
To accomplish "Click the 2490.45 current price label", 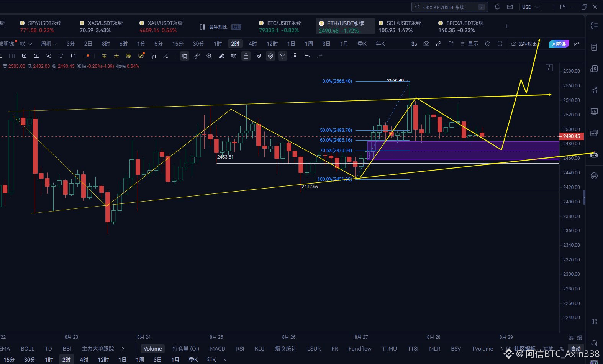I will click(571, 136).
